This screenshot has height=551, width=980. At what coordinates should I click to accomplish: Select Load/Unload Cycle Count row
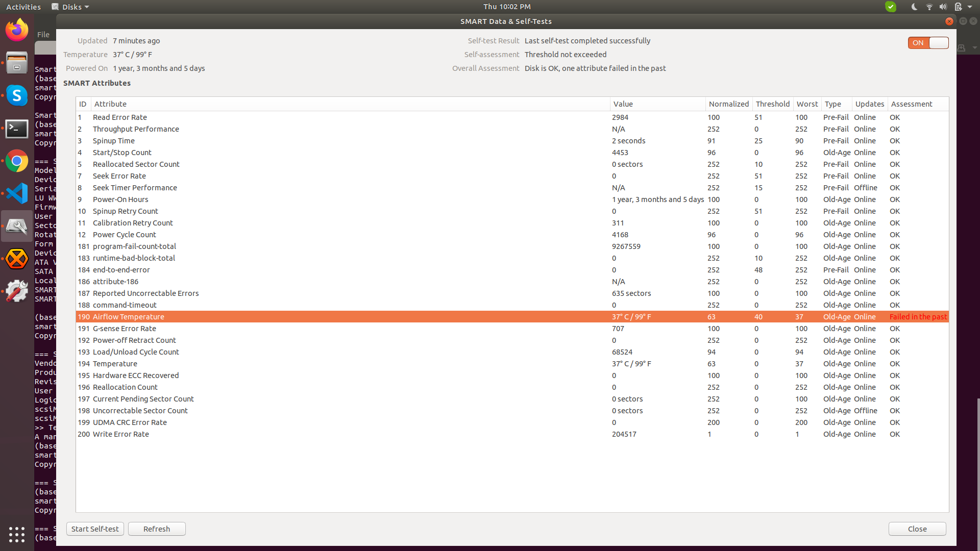(512, 352)
